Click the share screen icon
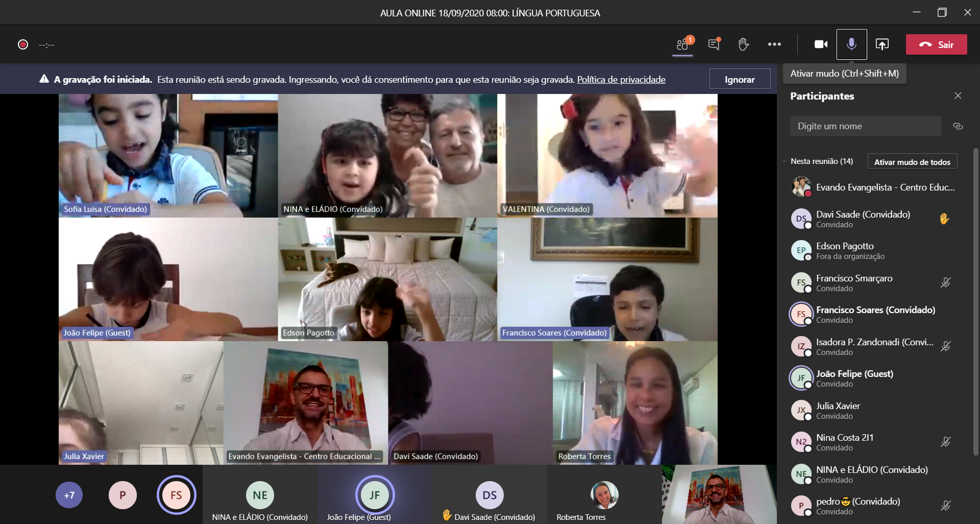 click(x=882, y=44)
